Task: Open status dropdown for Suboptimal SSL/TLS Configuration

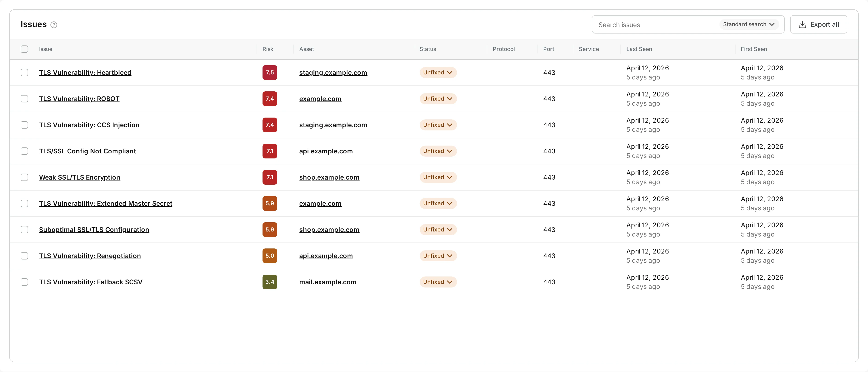Action: click(x=438, y=230)
